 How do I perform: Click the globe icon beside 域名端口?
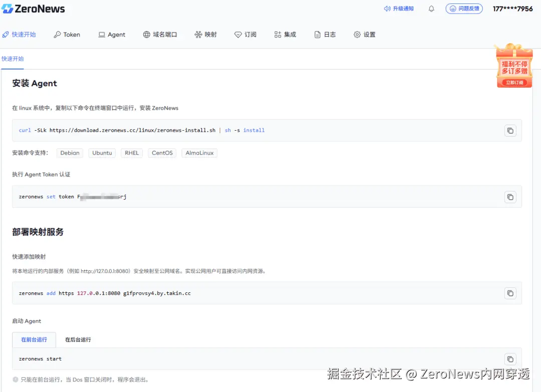(x=147, y=35)
